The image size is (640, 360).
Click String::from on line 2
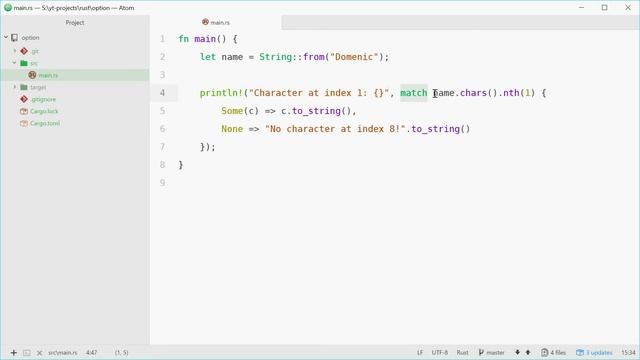pos(292,57)
